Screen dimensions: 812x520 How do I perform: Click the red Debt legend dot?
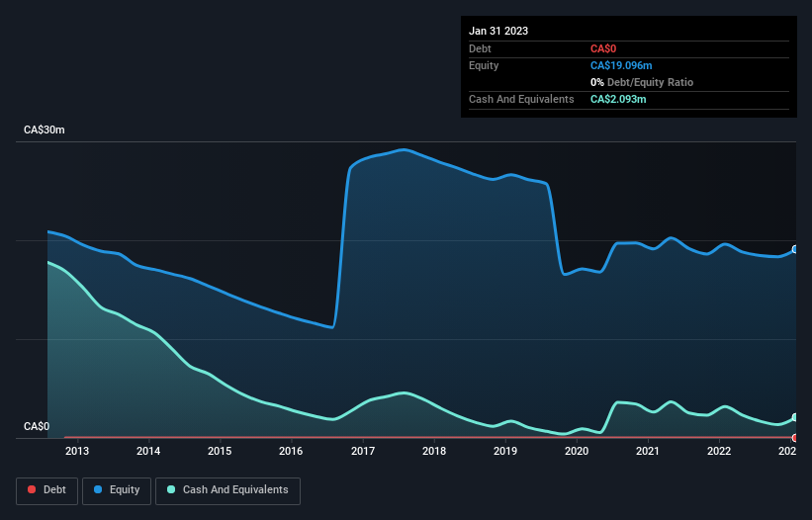[32, 489]
